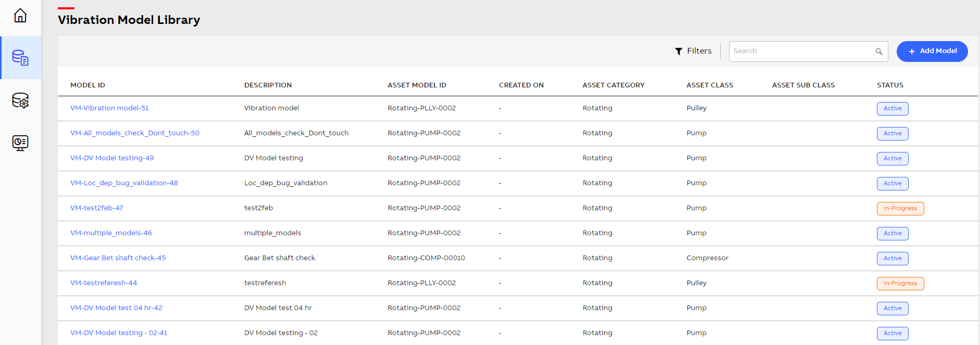Open VM-Vibration model-51 link

click(x=109, y=108)
